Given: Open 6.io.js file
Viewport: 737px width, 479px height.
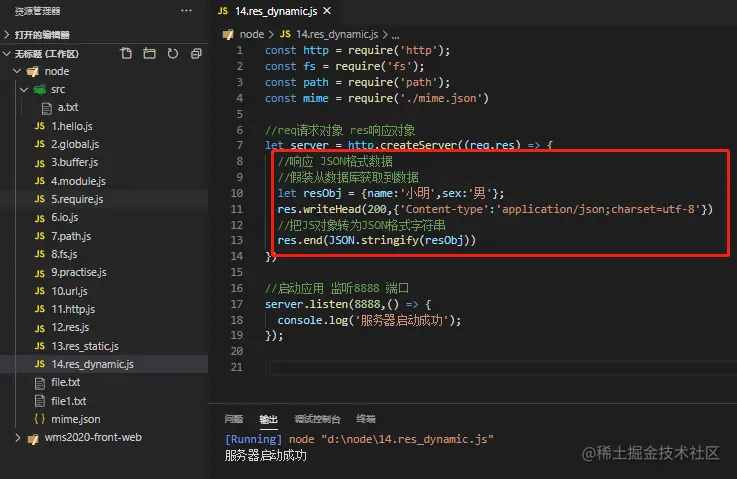Looking at the screenshot, I should tap(65, 218).
